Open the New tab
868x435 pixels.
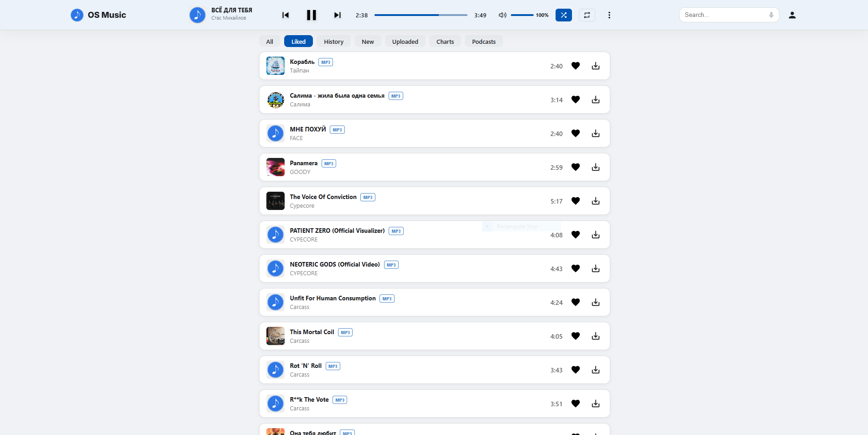click(x=368, y=42)
